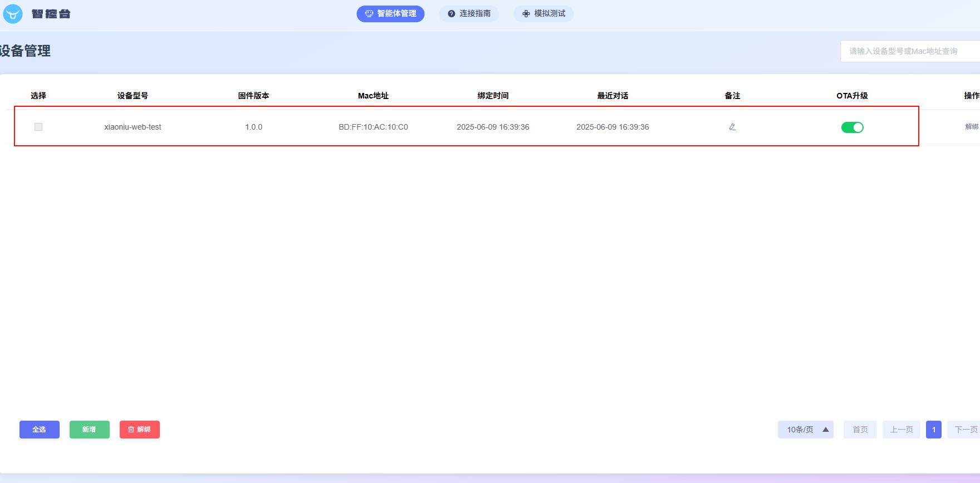This screenshot has height=483, width=980.
Task: Click 解绑 link in device row
Action: 972,127
